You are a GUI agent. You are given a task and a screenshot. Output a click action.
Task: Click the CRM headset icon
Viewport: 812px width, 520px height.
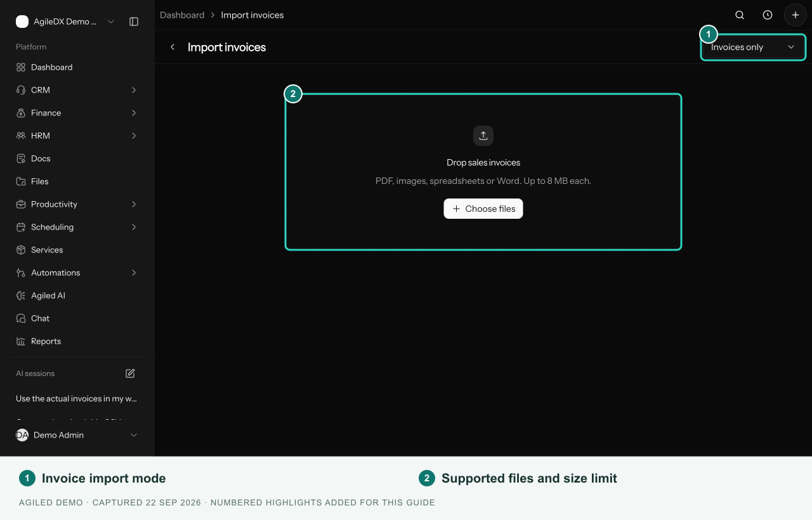pos(21,90)
